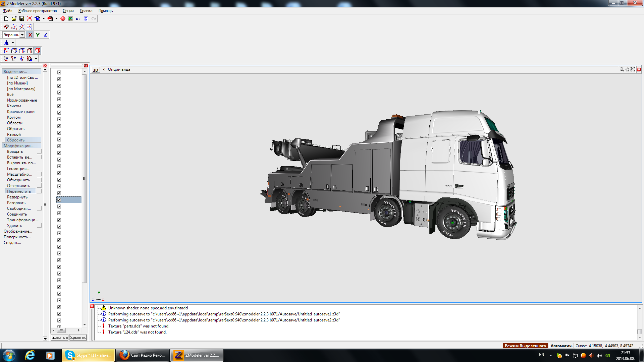Click the Undo arrow icon
The image size is (644, 362).
(78, 19)
